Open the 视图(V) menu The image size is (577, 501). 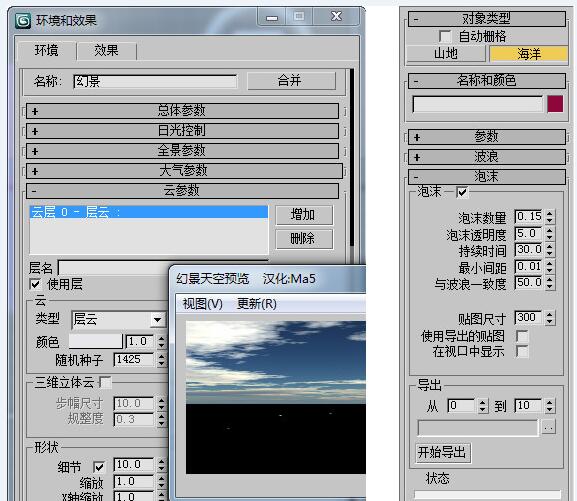(x=202, y=304)
